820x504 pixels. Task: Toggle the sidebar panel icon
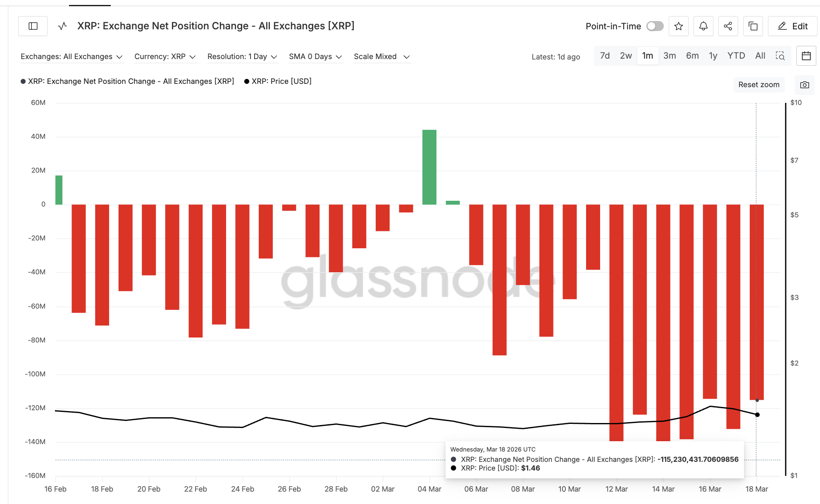click(32, 26)
